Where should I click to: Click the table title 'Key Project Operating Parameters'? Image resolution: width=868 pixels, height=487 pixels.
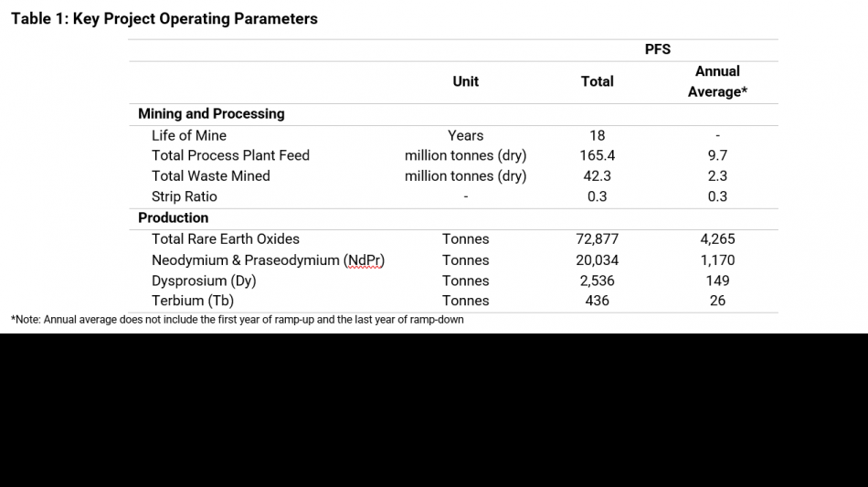pyautogui.click(x=164, y=19)
